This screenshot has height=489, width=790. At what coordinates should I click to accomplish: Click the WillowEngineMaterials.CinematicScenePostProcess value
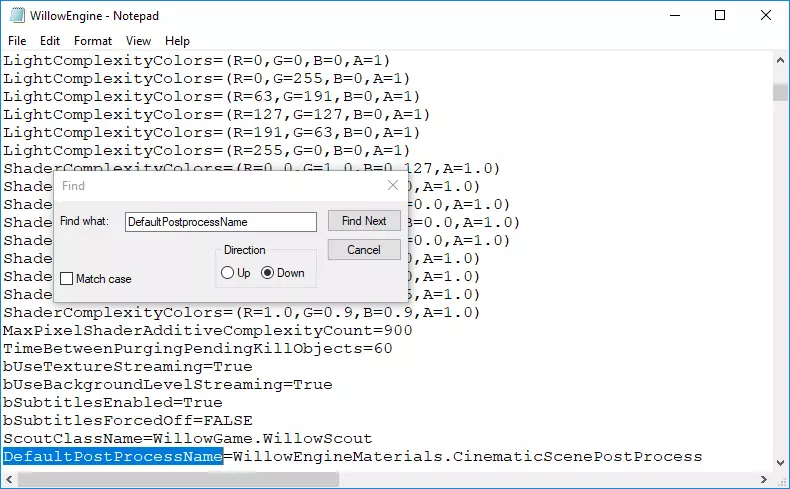pos(468,456)
